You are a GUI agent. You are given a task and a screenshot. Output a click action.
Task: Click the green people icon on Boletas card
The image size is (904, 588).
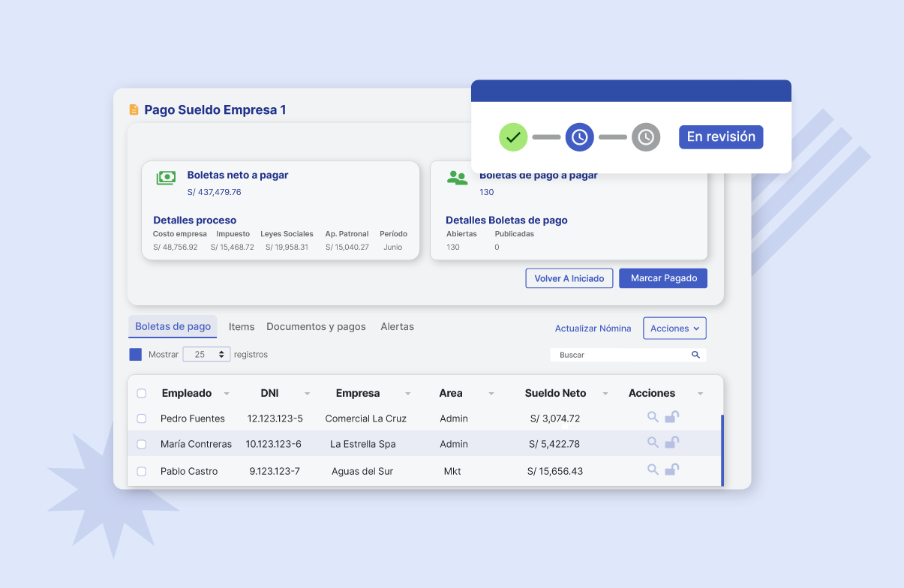coord(457,178)
